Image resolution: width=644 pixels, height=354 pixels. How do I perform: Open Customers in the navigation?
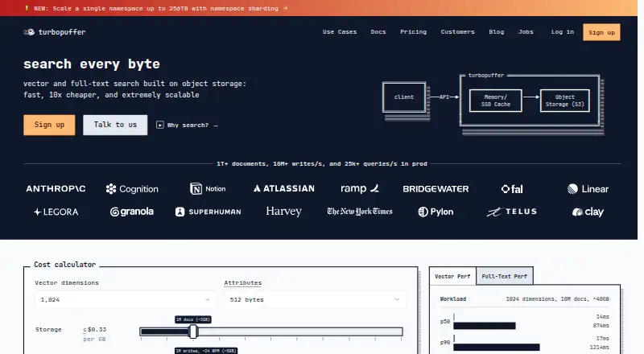[x=457, y=32]
